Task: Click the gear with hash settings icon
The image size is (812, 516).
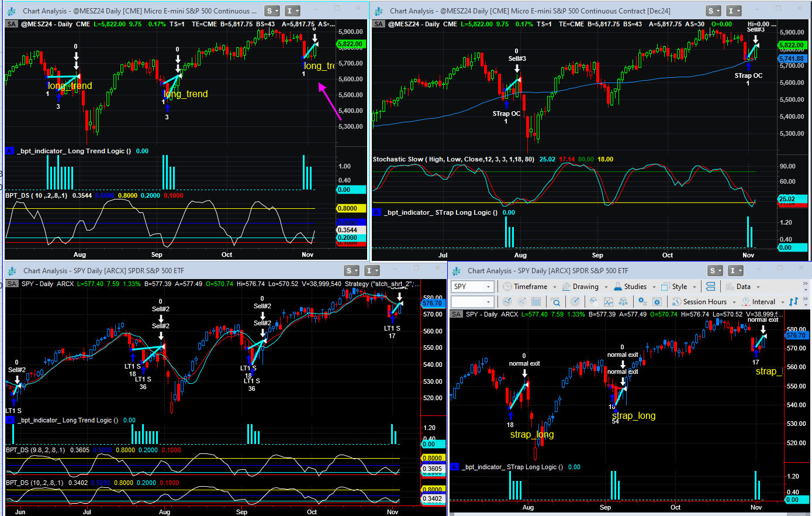Action: coord(642,301)
